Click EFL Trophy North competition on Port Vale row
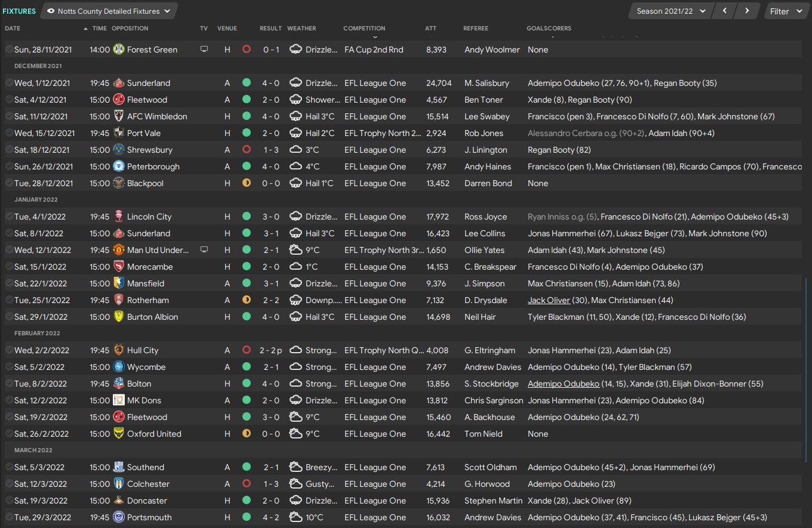Viewport: 812px width, 528px height. 382,133
